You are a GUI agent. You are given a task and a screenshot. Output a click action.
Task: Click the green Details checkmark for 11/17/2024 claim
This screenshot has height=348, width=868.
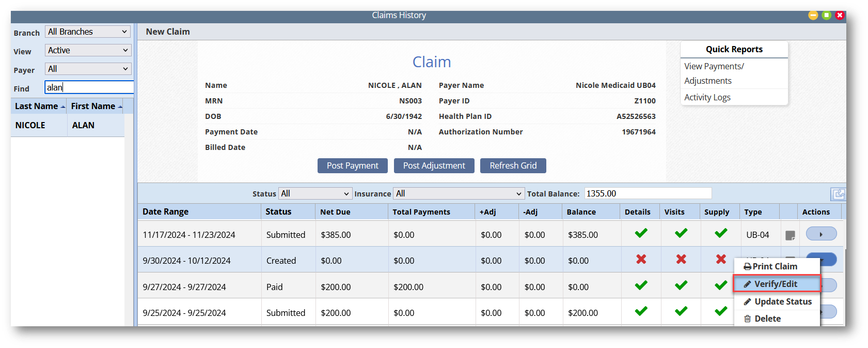point(641,234)
